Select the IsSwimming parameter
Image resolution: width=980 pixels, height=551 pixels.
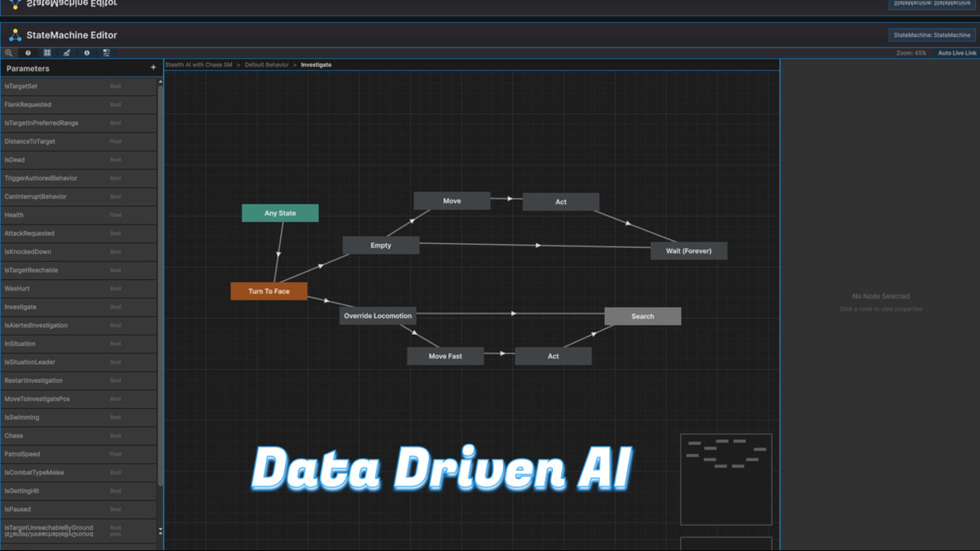point(78,417)
